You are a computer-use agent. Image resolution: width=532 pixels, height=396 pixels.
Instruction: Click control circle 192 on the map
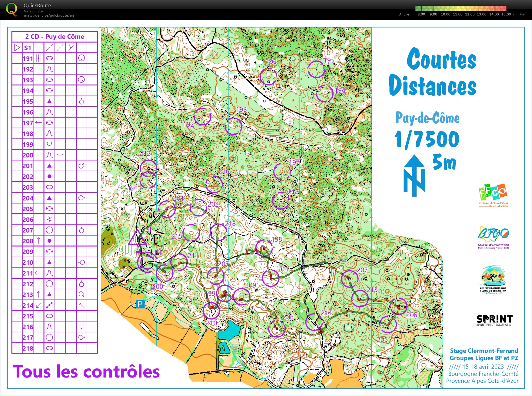pos(202,117)
